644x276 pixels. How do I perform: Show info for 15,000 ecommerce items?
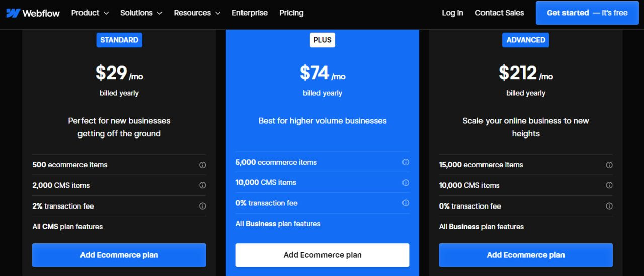[609, 165]
